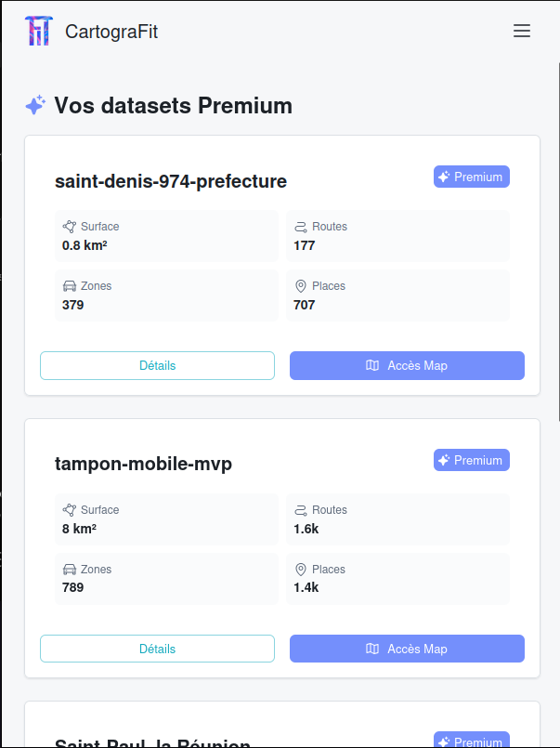Click the sparkle icon on tampon's Premium badge
This screenshot has width=560, height=748.
[x=445, y=459]
